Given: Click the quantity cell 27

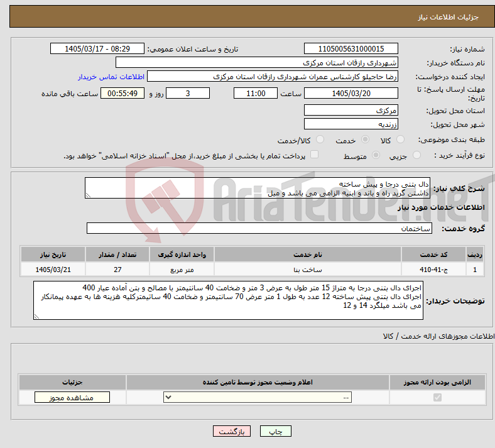Looking at the screenshot, I should 117,270.
